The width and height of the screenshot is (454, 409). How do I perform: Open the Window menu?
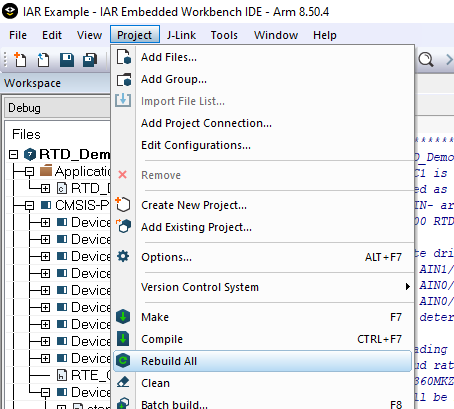[276, 35]
